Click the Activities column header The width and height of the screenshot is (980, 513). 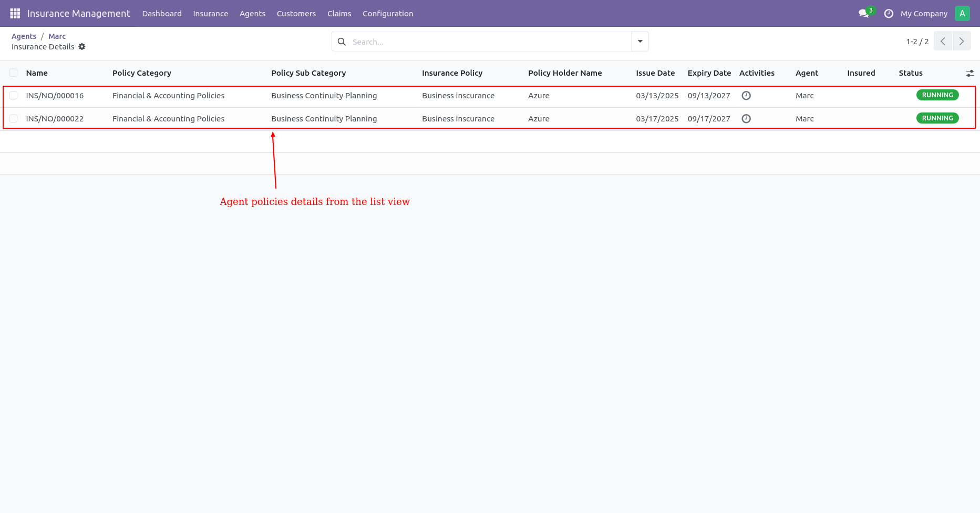(x=757, y=73)
